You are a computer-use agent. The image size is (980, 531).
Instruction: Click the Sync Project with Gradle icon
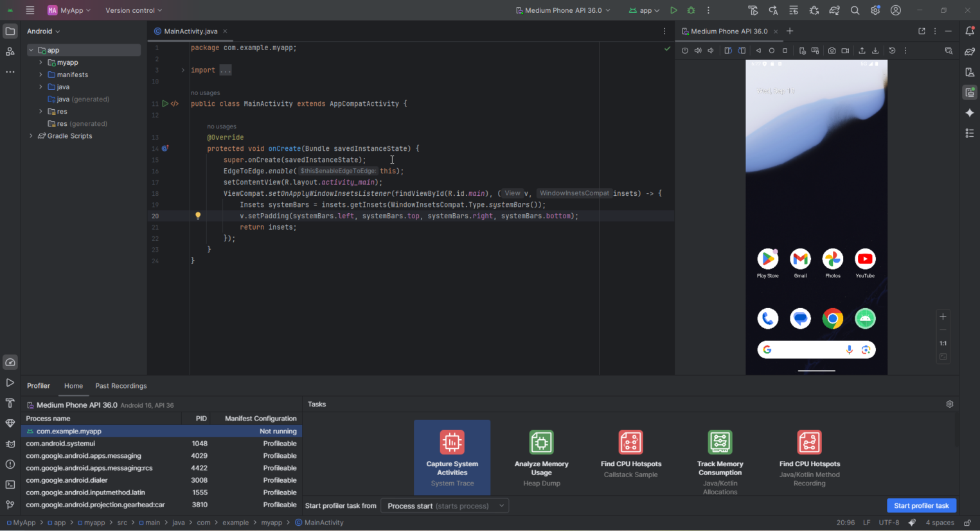834,10
